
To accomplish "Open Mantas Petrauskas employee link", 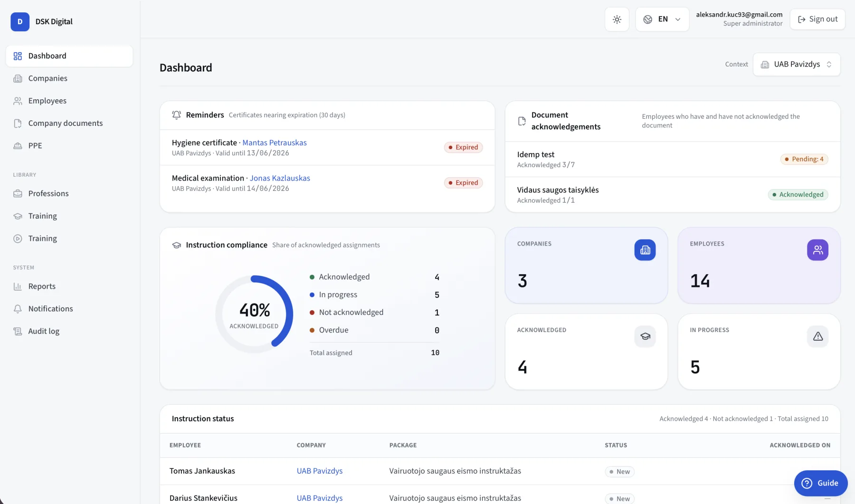I will click(x=275, y=143).
